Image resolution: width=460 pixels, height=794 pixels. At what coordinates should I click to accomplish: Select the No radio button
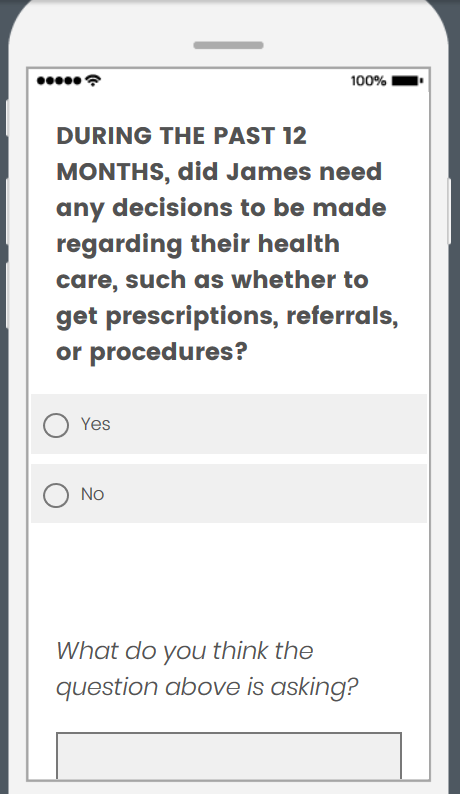click(x=56, y=495)
